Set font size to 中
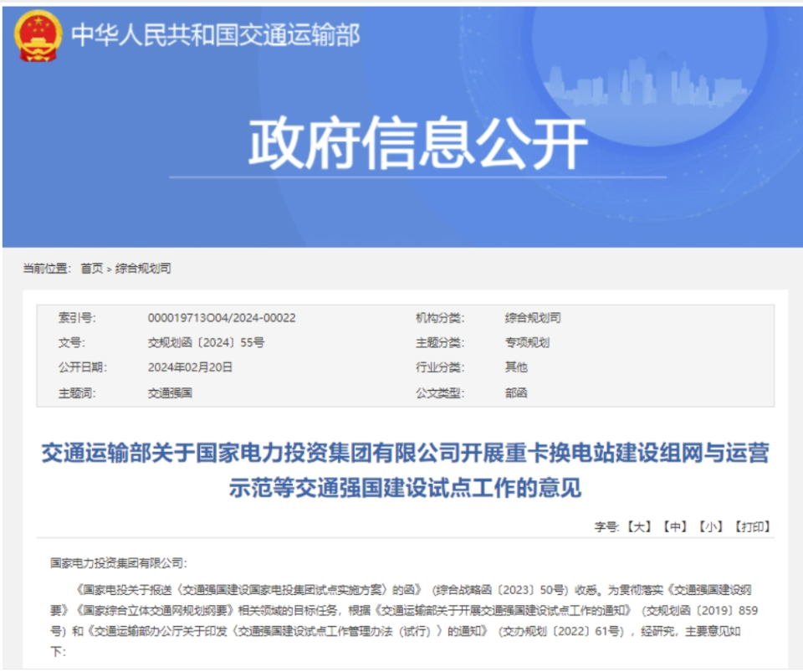803x672 pixels. (x=675, y=526)
